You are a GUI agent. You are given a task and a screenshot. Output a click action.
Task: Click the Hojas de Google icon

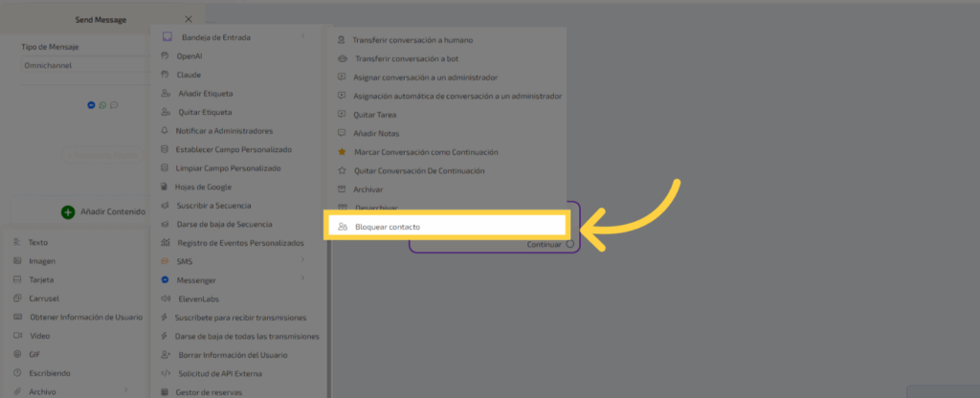166,187
